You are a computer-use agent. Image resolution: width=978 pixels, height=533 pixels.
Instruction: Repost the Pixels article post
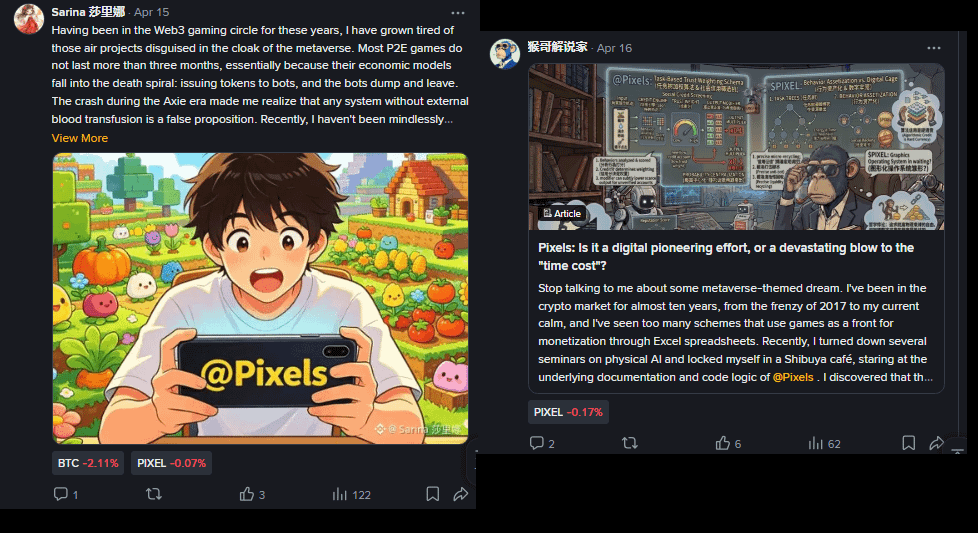(x=629, y=443)
